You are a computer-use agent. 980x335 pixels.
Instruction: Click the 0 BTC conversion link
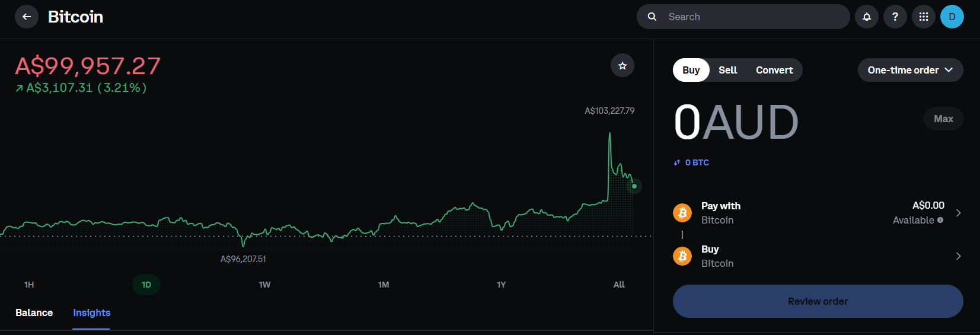(697, 162)
